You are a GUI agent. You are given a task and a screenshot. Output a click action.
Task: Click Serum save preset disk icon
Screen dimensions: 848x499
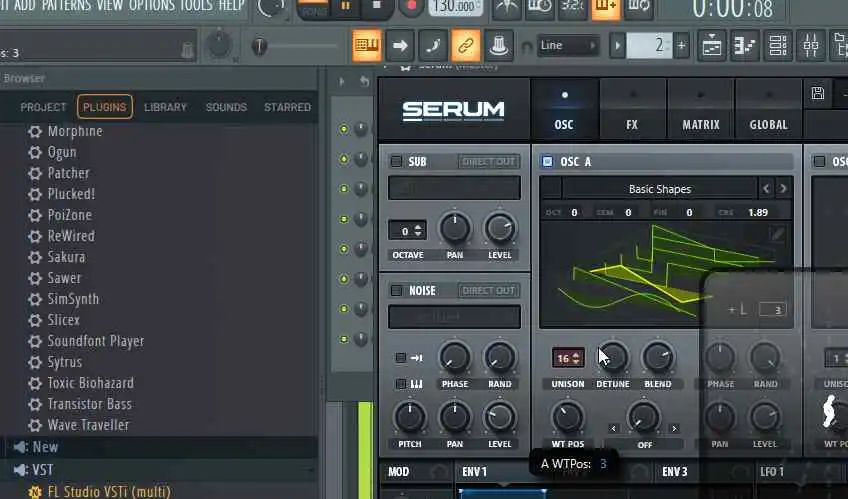coord(818,93)
